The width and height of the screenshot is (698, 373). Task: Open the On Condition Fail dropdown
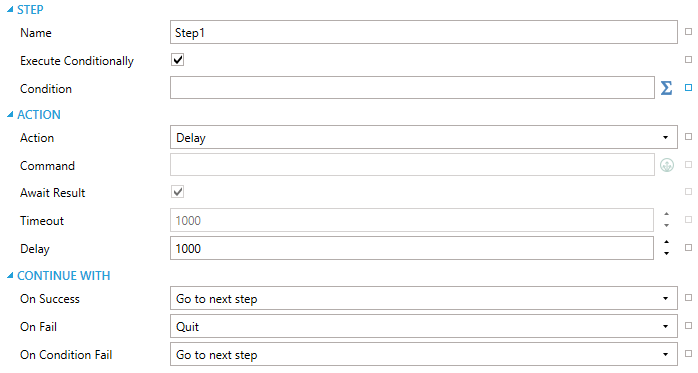click(424, 354)
